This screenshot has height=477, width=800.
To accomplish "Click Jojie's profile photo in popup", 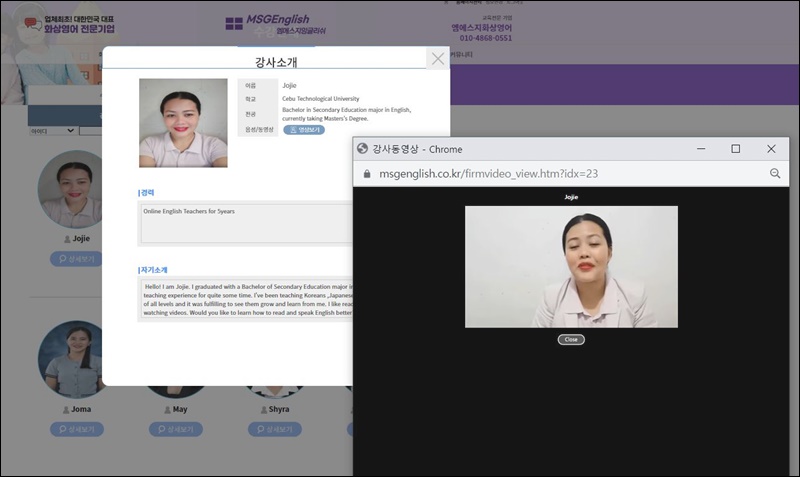I will pos(183,123).
